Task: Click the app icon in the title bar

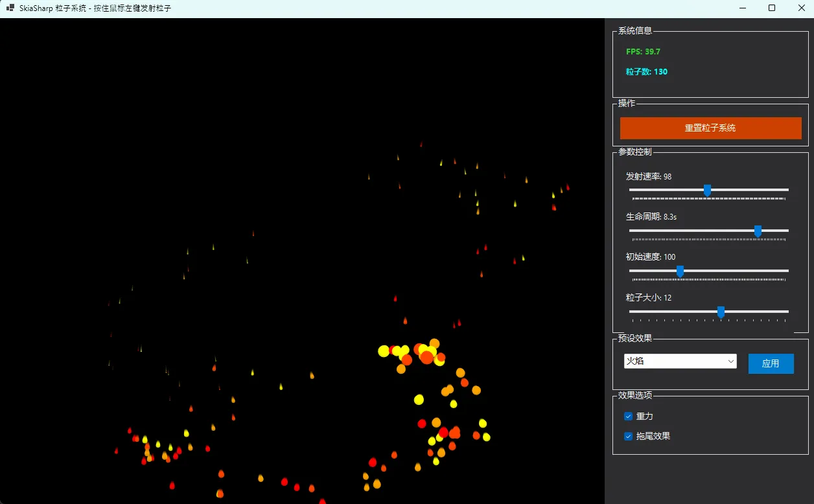Action: point(10,8)
